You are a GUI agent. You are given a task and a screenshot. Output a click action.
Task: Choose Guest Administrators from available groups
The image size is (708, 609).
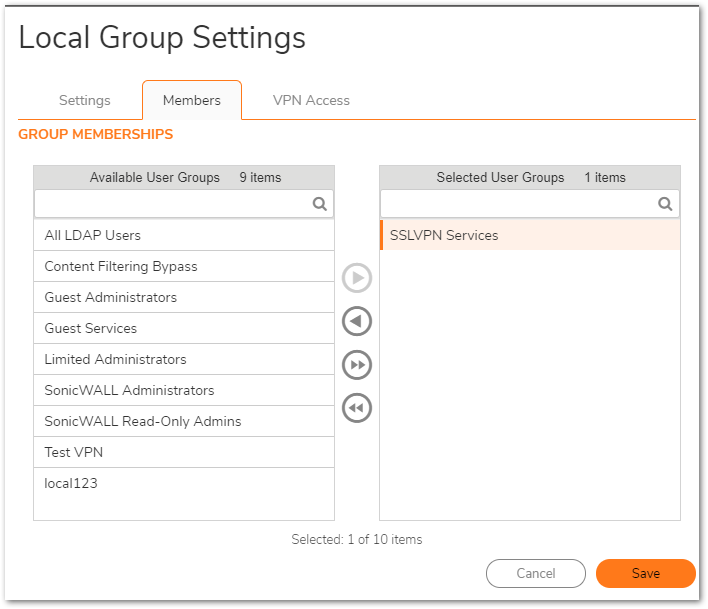pyautogui.click(x=184, y=298)
